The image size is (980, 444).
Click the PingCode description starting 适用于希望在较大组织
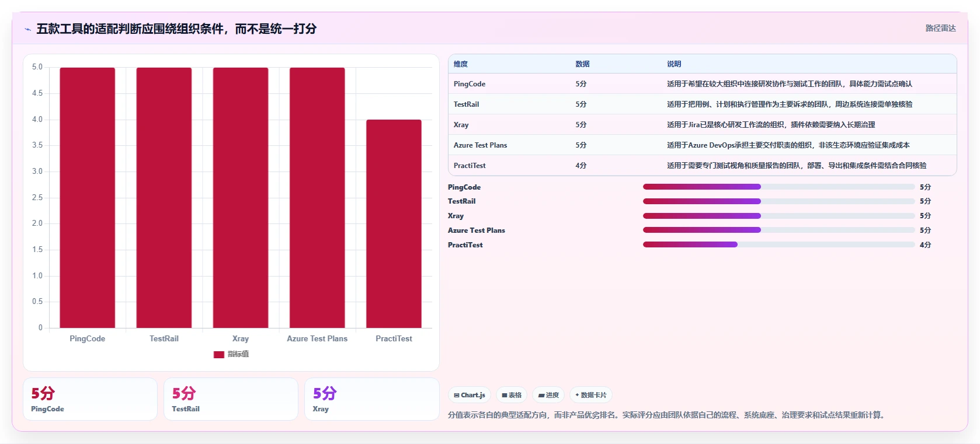pos(790,84)
